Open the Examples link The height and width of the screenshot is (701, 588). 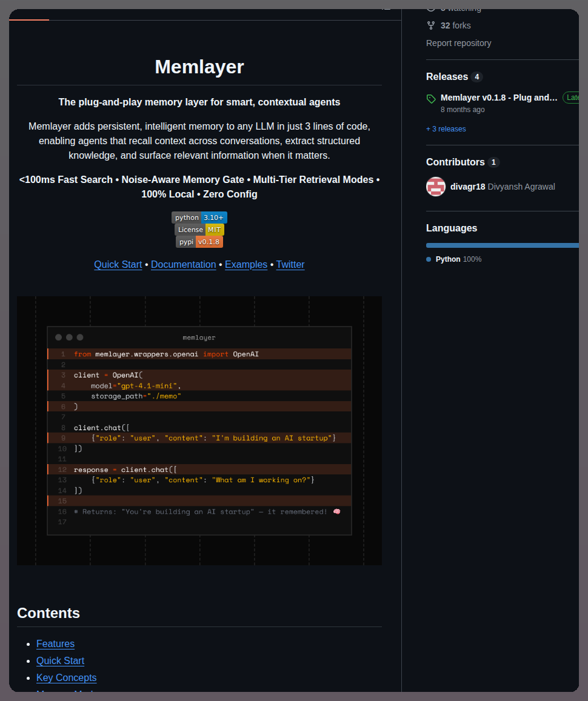pos(246,264)
